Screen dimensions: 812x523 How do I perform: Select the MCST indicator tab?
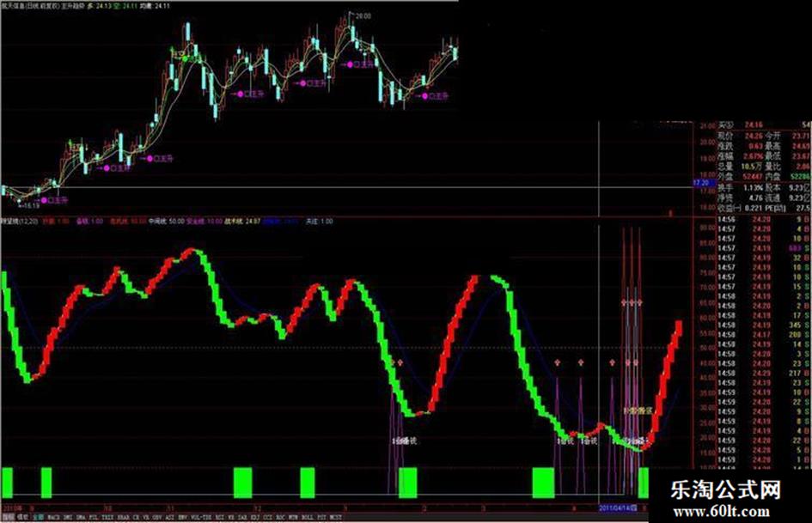pyautogui.click(x=336, y=517)
